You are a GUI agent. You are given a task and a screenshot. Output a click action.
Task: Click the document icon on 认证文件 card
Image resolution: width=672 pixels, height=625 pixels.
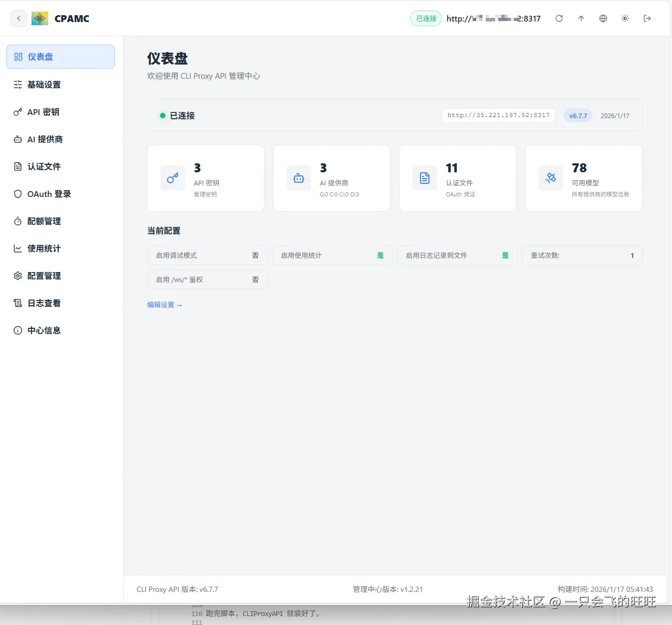425,178
